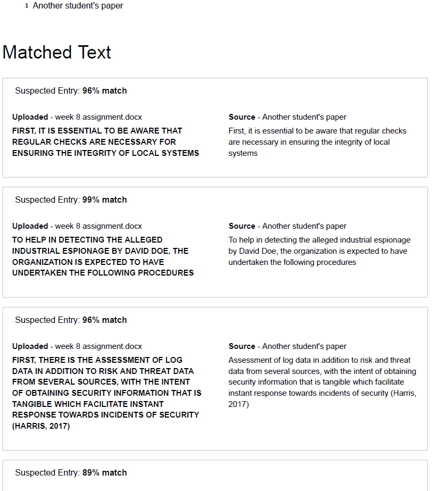Click source text 'First, it is essential to be aware'
Image resolution: width=448 pixels, height=491 pixels.
coord(317,142)
